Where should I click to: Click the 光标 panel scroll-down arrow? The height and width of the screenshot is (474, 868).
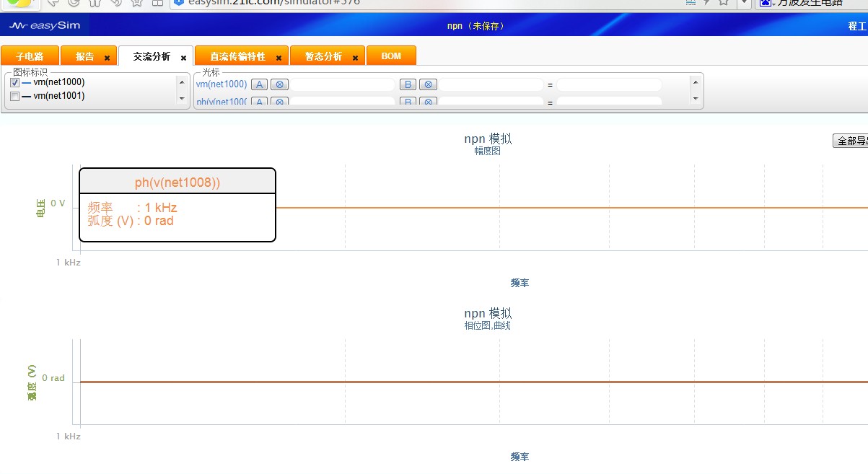[696, 99]
